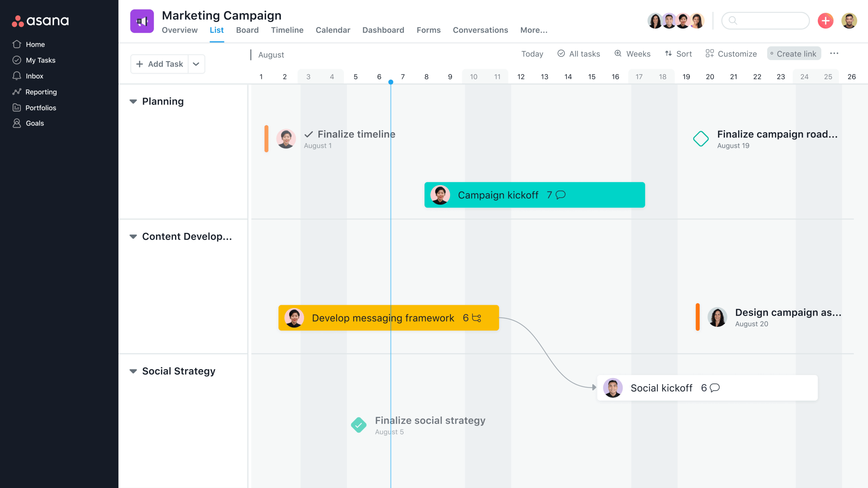Click the search magnifier icon

[x=733, y=21]
